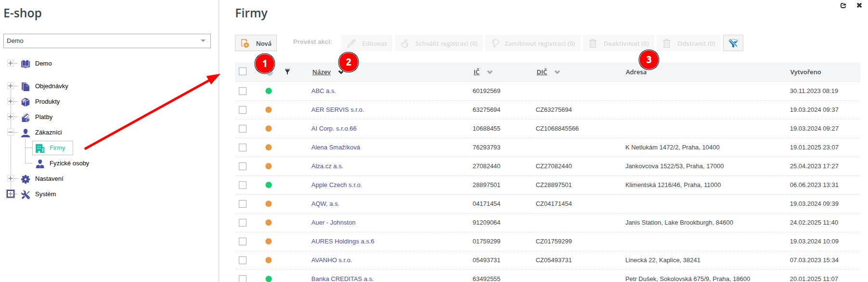Viewport: 868px width, 282px height.
Task: Select the Alza.cz a.s. row checkbox
Action: point(243,166)
